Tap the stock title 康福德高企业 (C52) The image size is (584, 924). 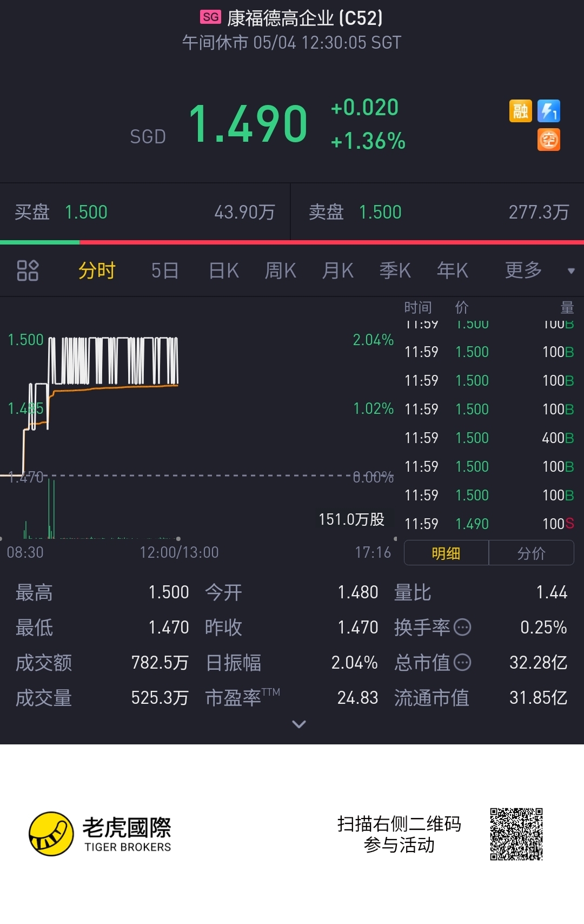[x=305, y=18]
